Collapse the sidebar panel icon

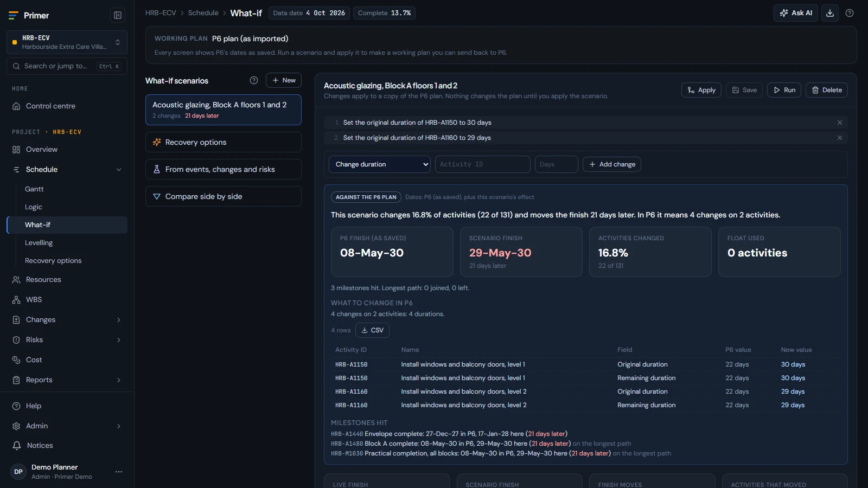click(118, 15)
